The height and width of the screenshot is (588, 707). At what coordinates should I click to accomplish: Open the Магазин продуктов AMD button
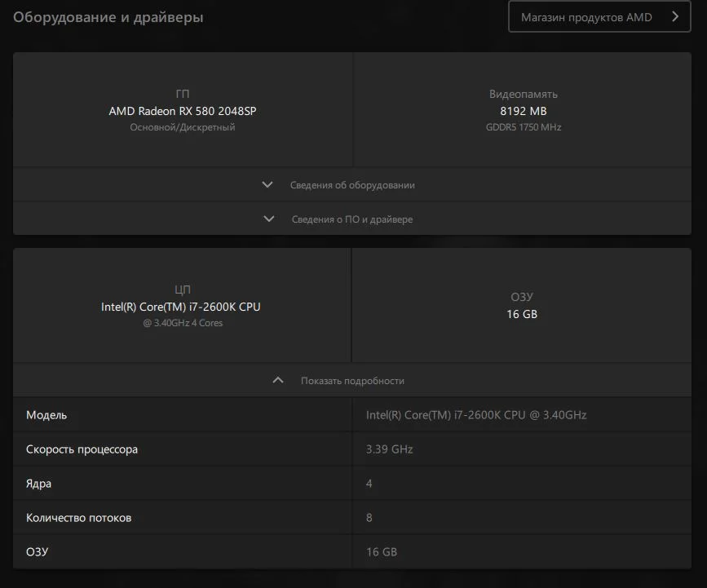tap(599, 16)
